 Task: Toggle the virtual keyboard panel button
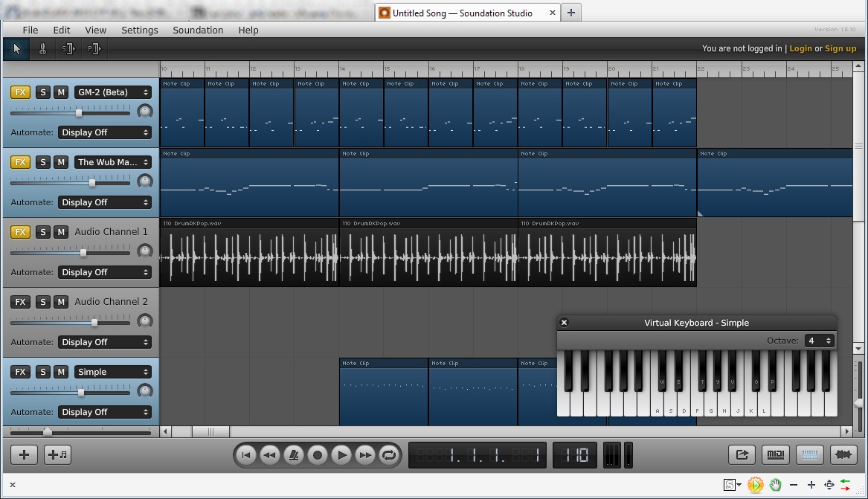click(x=809, y=454)
